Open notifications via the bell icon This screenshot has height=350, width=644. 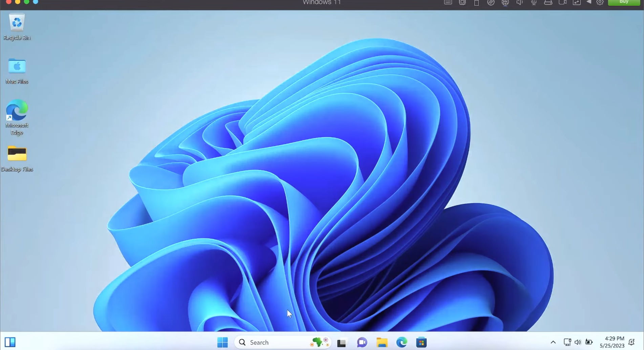coord(631,342)
